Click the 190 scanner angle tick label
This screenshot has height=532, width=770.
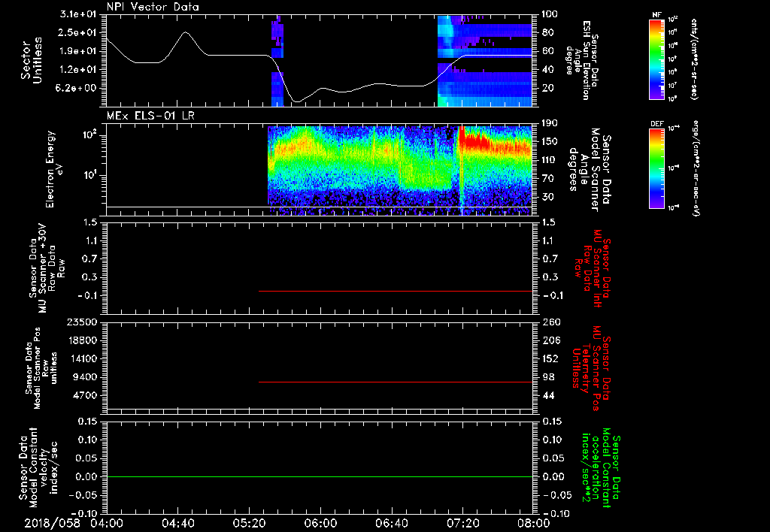[550, 123]
